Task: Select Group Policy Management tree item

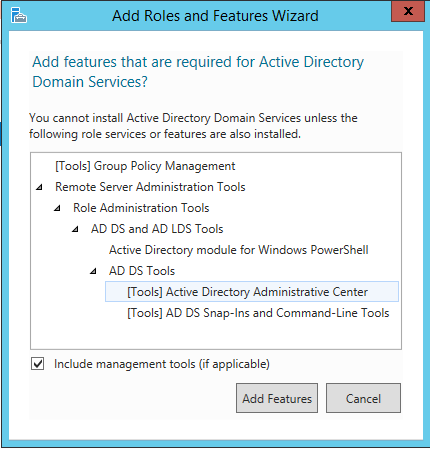Action: click(x=145, y=166)
